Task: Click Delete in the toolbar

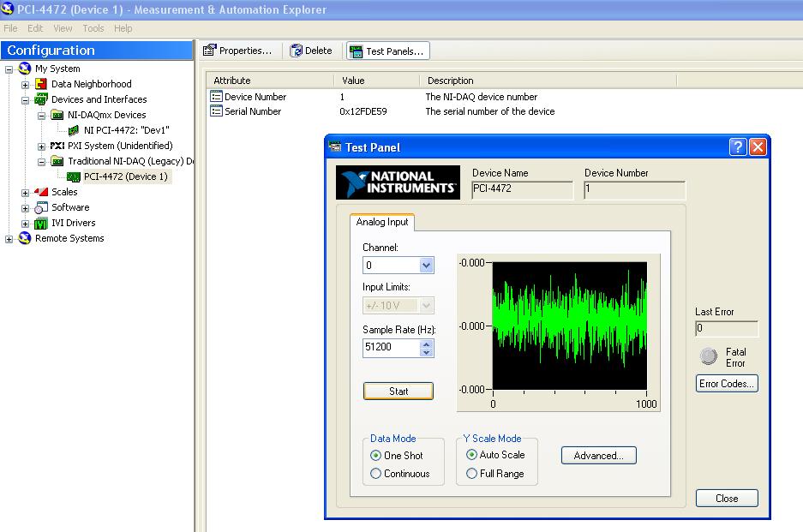Action: [311, 51]
